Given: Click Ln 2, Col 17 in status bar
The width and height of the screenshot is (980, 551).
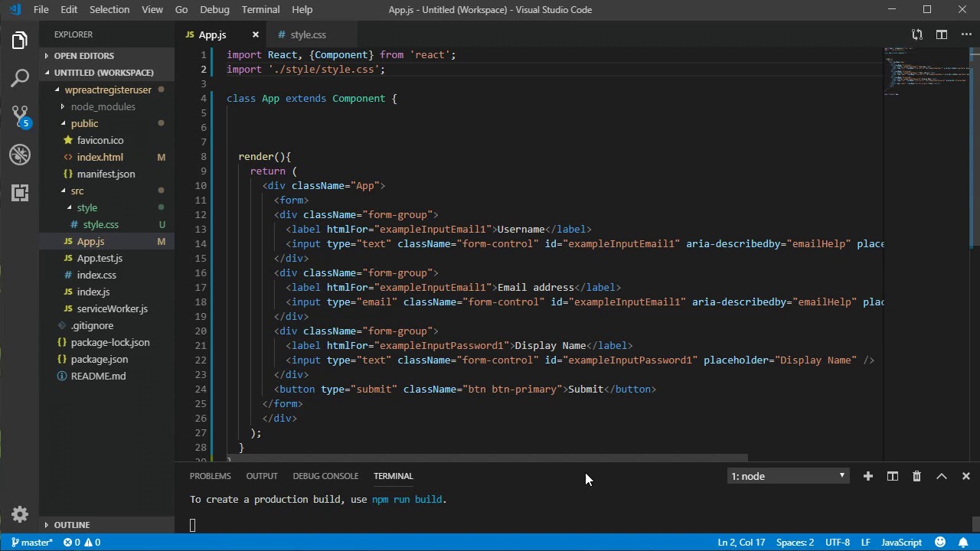Looking at the screenshot, I should point(741,543).
